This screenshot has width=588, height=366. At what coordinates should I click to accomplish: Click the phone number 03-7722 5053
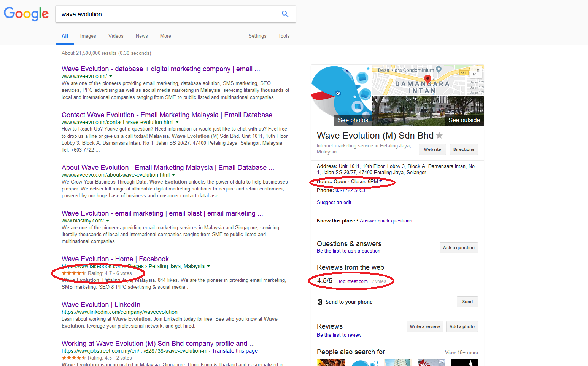coord(350,190)
